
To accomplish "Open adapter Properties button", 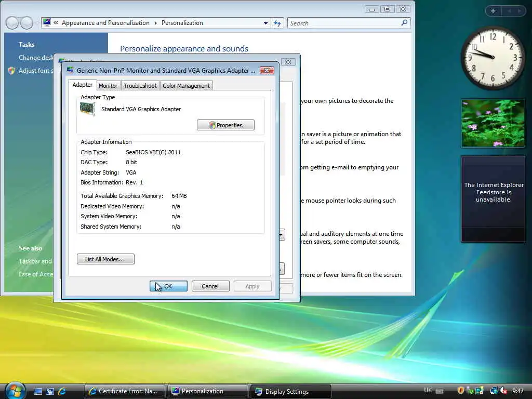I will (x=225, y=125).
